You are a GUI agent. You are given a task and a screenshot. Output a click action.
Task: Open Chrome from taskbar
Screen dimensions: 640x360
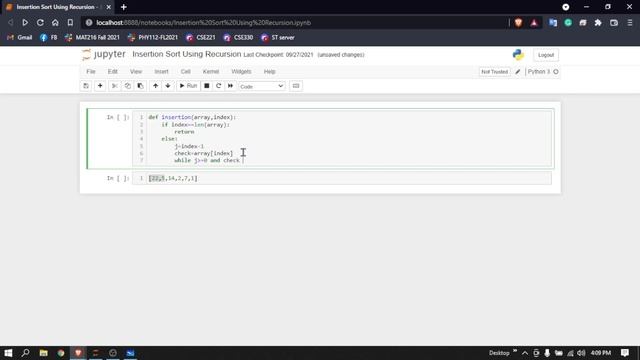(x=61, y=353)
